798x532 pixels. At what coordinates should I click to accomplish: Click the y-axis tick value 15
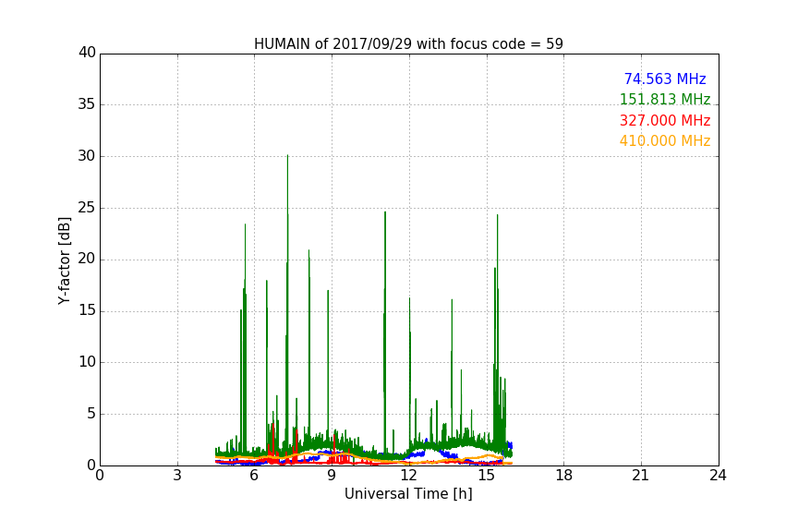(87, 310)
